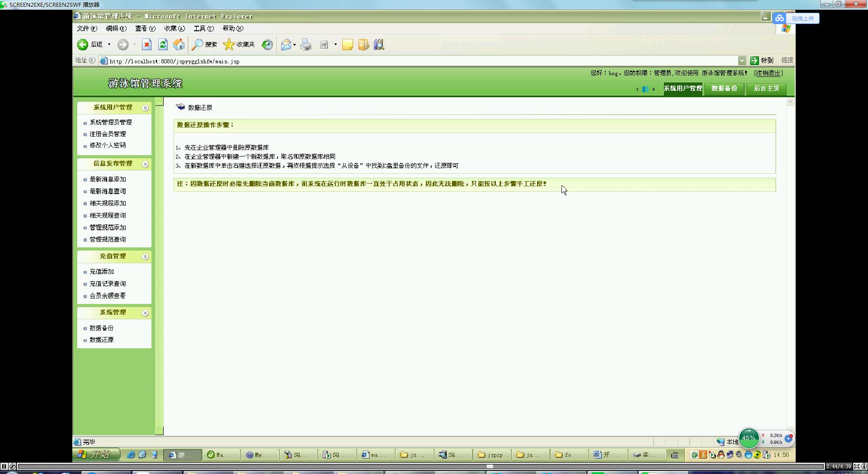
Task: Refresh the page in IE toolbar
Action: [x=163, y=44]
